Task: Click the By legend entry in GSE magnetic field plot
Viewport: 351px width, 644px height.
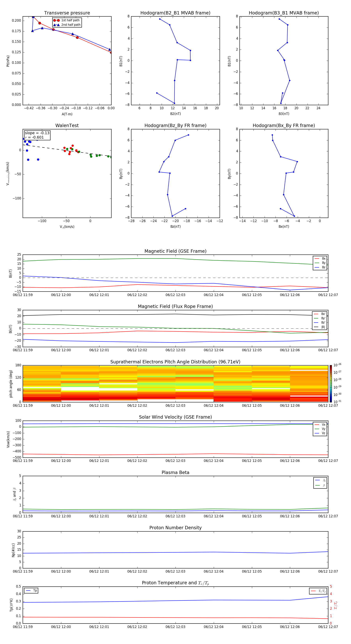Action: (320, 263)
